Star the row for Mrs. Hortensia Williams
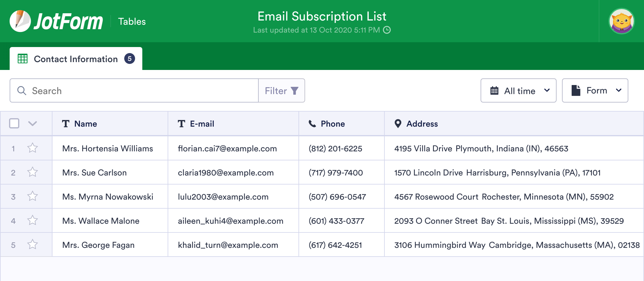 [32, 148]
